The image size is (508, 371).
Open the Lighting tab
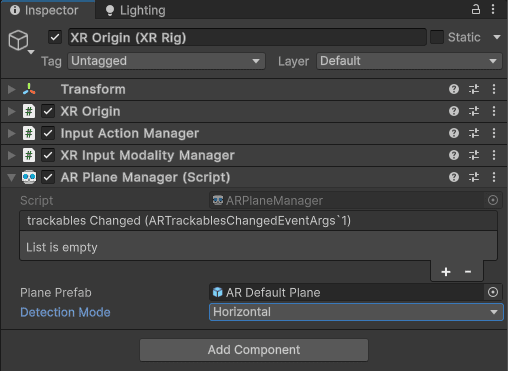(135, 10)
